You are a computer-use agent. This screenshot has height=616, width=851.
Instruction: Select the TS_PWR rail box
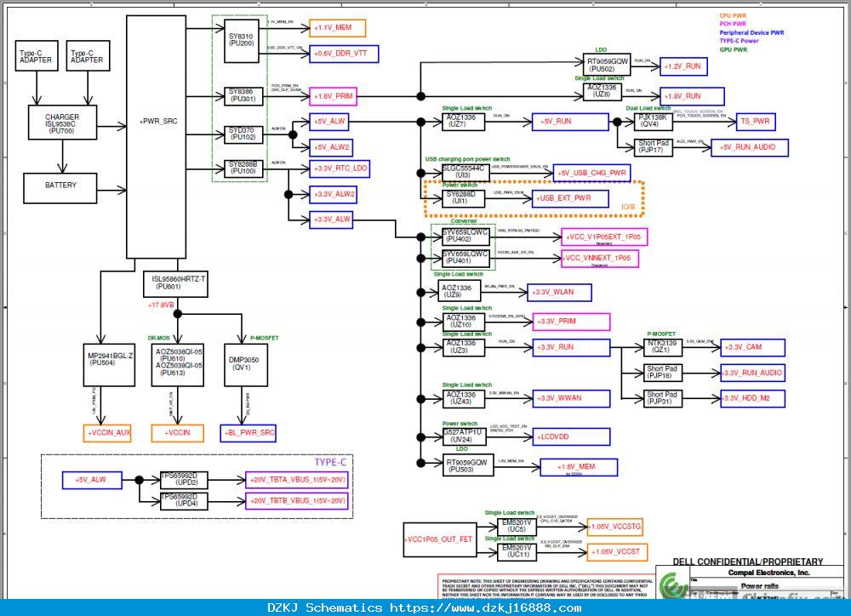[756, 122]
